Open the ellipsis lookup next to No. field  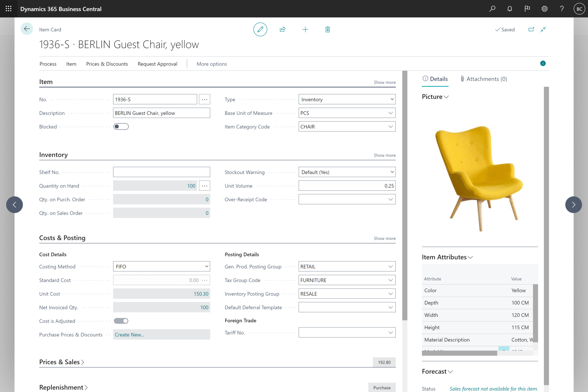pyautogui.click(x=205, y=99)
